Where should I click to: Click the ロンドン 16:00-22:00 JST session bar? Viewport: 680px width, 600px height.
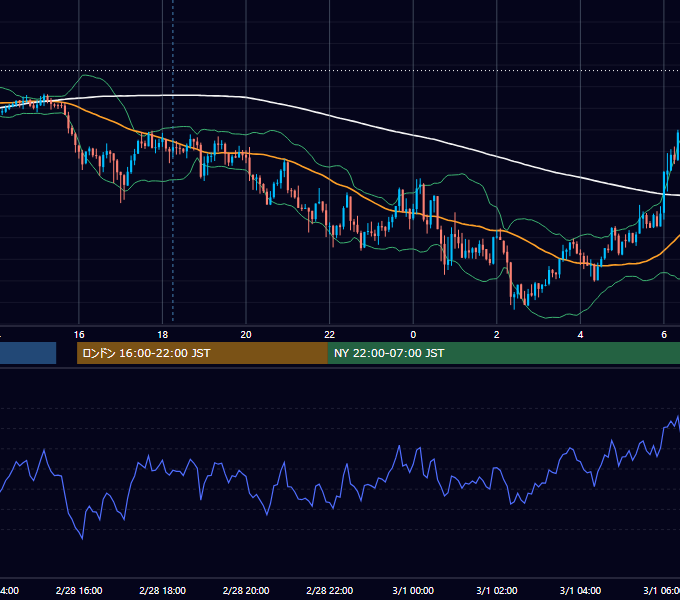(x=202, y=353)
